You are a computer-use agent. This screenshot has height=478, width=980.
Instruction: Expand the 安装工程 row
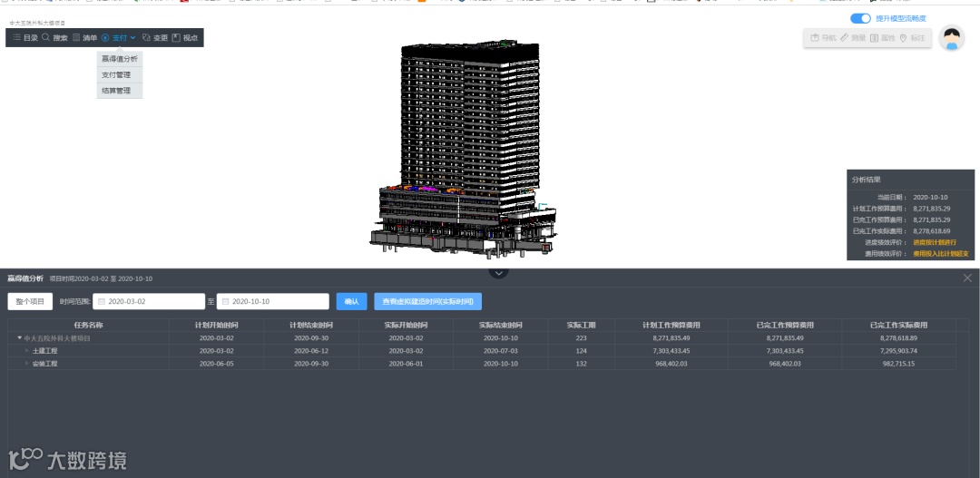pyautogui.click(x=27, y=363)
